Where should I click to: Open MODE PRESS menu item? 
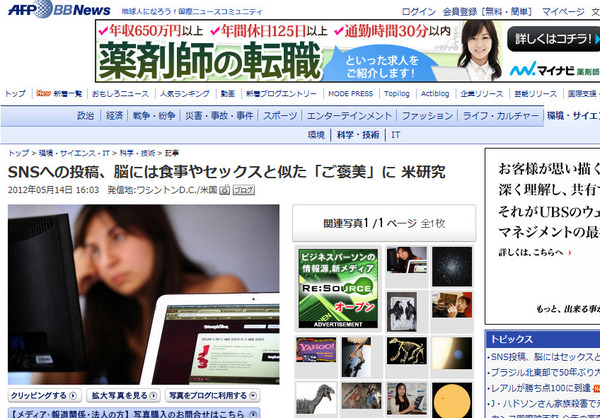coord(351,93)
